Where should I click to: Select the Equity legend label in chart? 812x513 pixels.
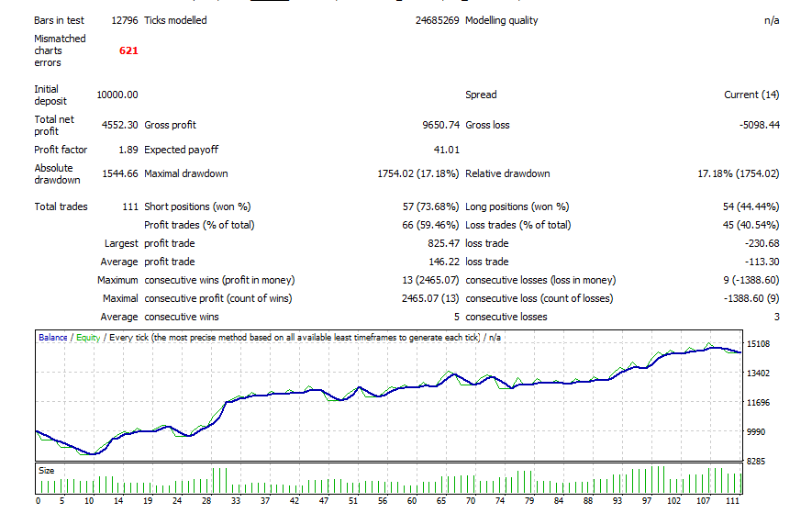(x=88, y=338)
